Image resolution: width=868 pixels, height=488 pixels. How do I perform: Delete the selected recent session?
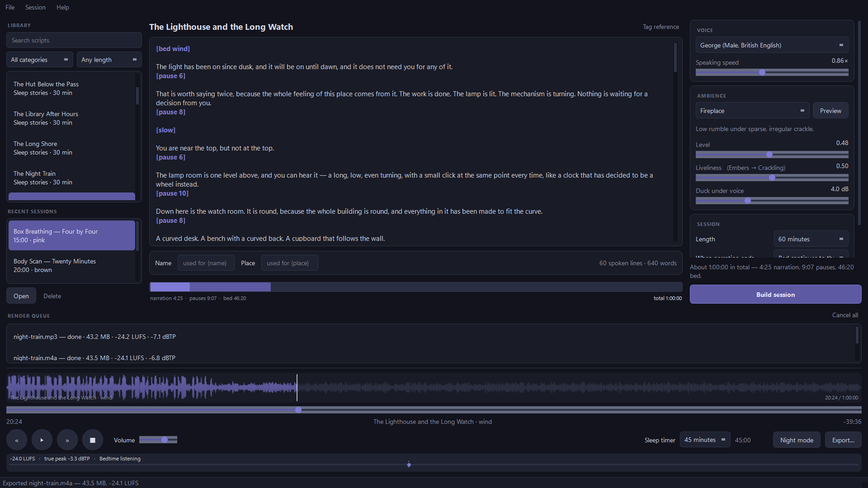pyautogui.click(x=52, y=296)
